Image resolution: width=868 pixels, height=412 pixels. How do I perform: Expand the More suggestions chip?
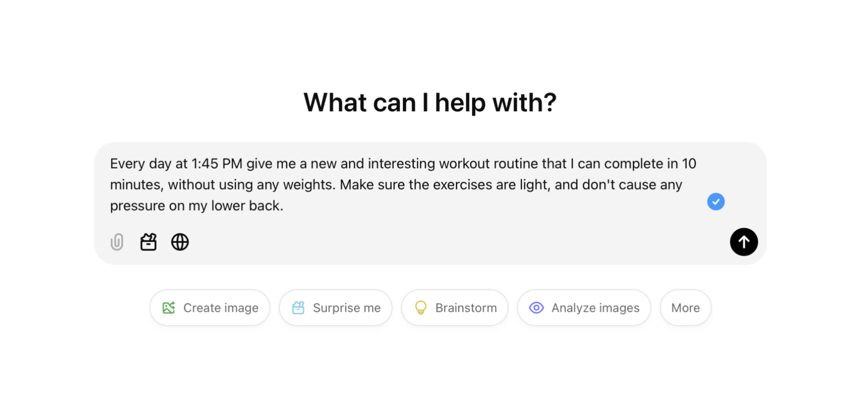click(686, 308)
